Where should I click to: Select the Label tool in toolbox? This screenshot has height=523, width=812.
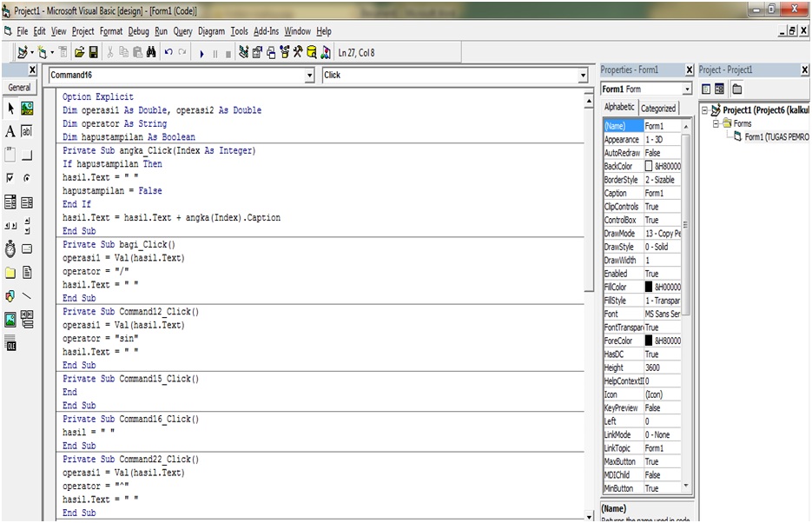[x=10, y=132]
